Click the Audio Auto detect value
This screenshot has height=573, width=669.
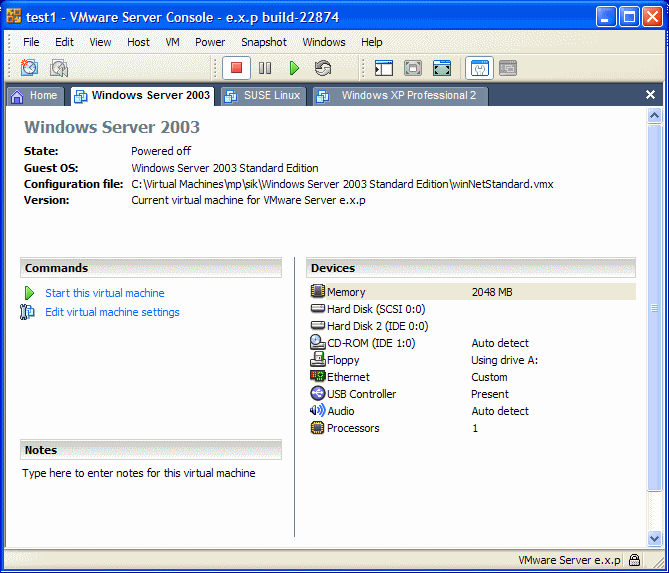[x=500, y=411]
